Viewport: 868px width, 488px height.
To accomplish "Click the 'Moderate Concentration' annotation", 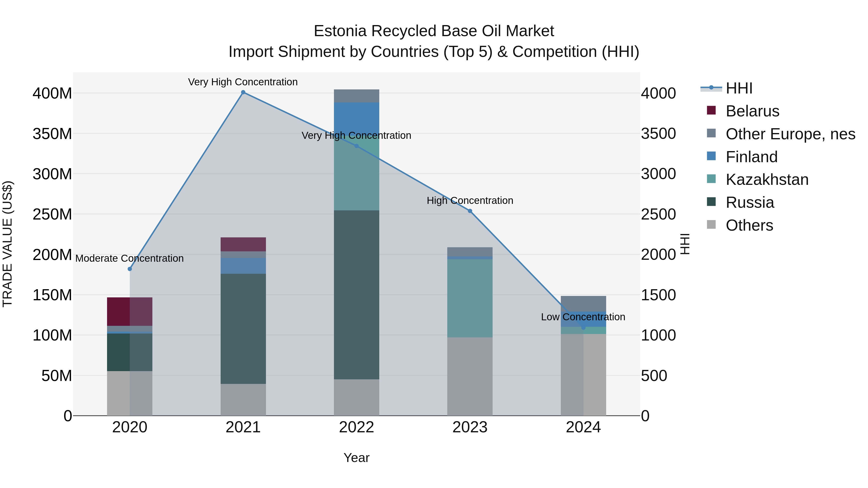I will click(x=130, y=258).
